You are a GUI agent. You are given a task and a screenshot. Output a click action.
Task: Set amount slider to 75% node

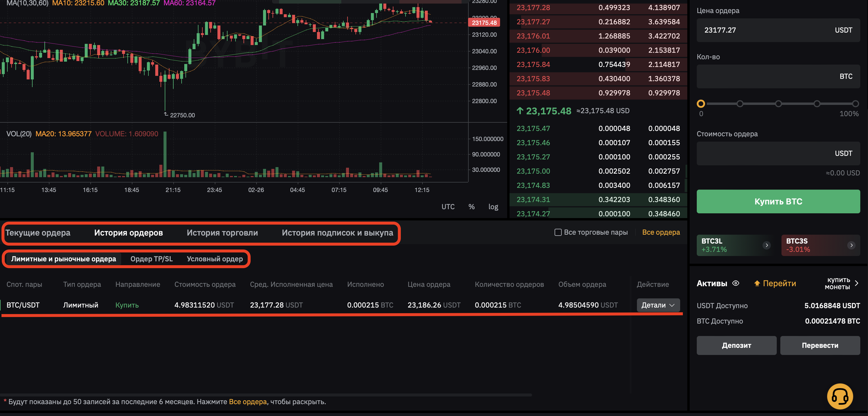(817, 103)
